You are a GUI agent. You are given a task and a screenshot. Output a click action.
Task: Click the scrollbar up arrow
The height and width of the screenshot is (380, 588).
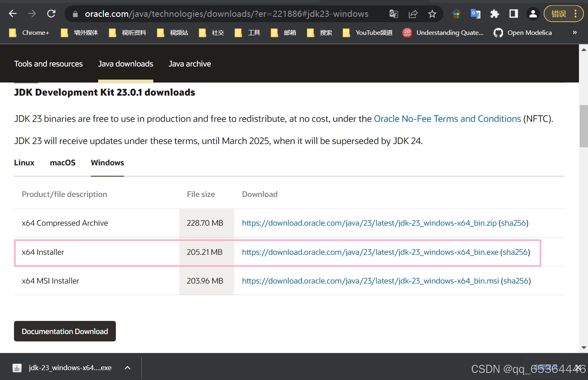[583, 50]
